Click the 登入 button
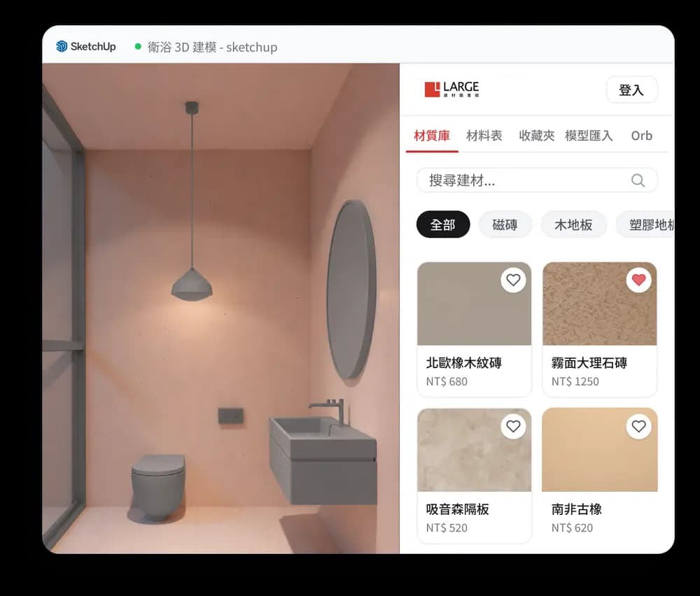 click(631, 90)
